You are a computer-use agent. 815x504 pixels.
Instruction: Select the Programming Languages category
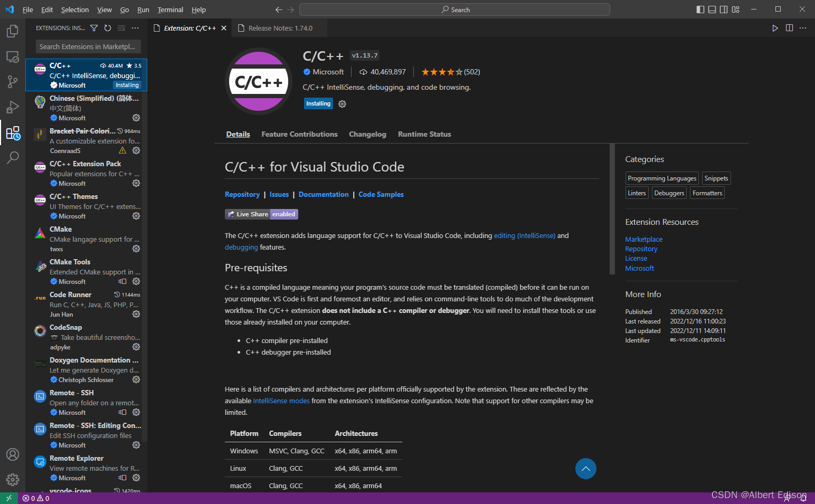point(662,178)
